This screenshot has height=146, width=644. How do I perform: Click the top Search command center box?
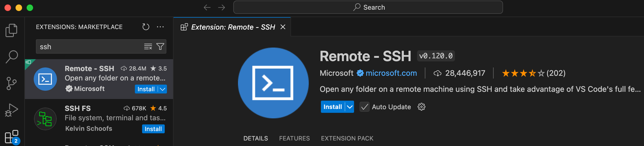368,7
